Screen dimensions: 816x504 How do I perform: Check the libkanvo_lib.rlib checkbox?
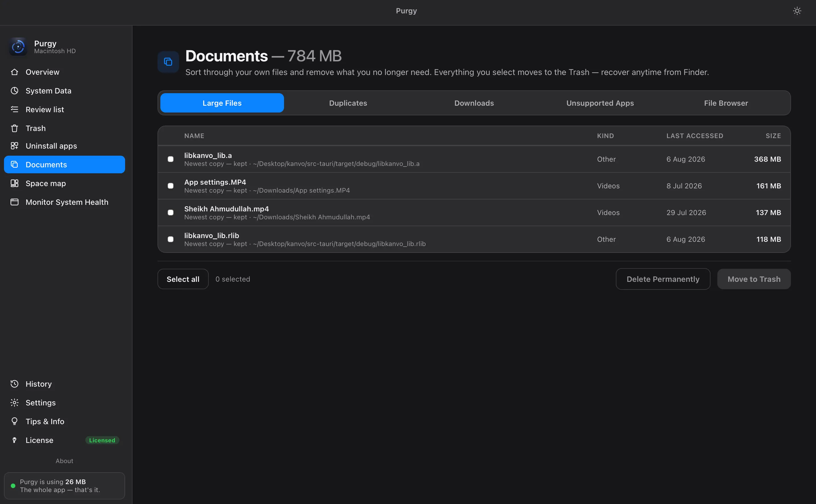[x=171, y=239]
